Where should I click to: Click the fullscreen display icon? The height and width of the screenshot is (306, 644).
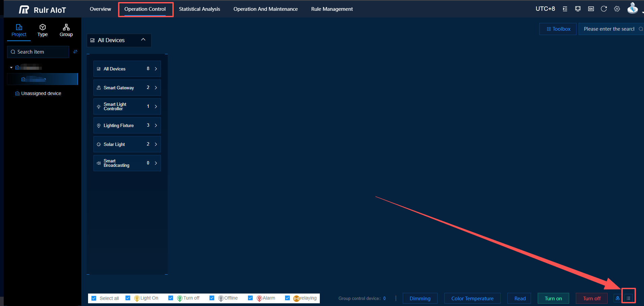[578, 9]
